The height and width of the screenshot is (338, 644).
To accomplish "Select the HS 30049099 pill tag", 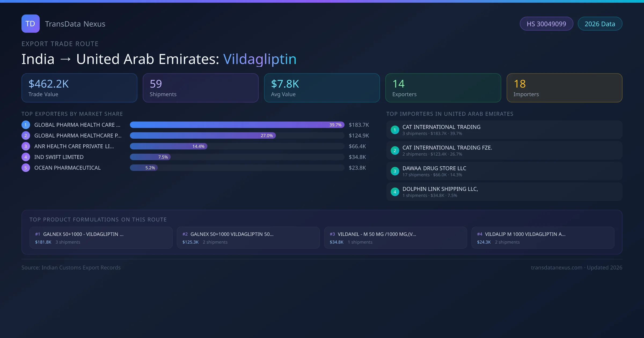I will point(546,24).
